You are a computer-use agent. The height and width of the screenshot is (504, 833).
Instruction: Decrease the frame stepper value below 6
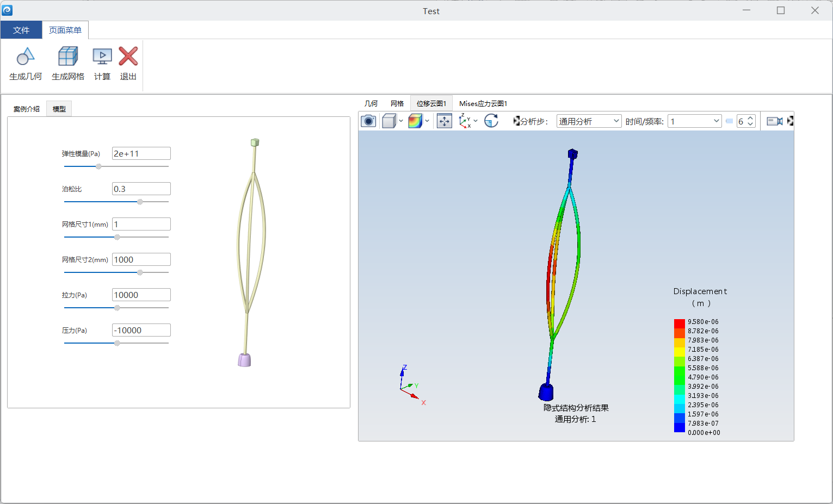750,125
